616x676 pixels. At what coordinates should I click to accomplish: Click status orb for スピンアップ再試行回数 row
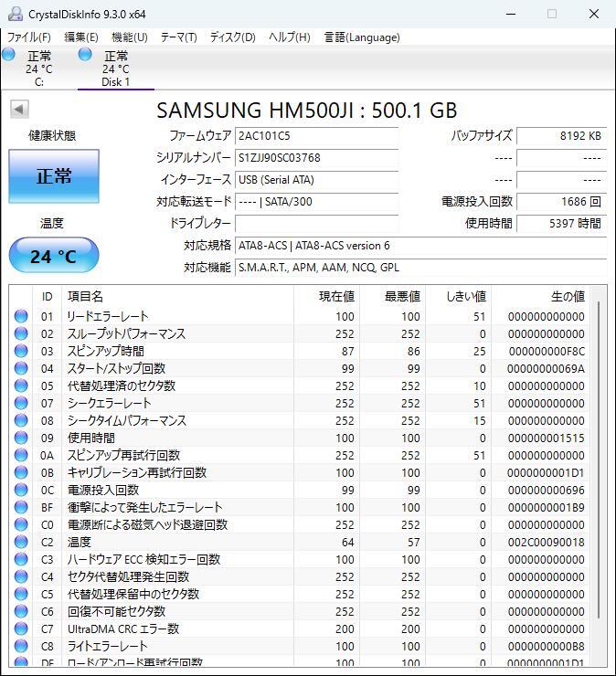click(x=21, y=455)
